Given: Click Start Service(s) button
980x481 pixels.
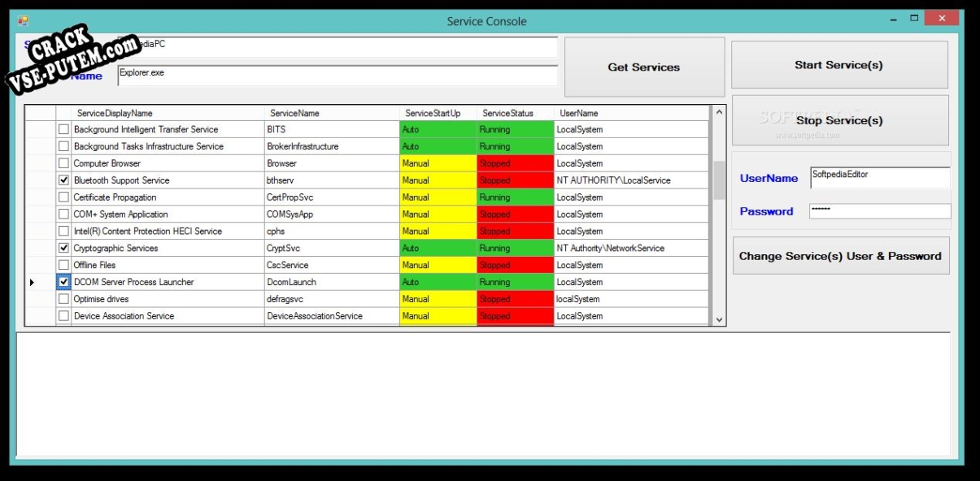Looking at the screenshot, I should tap(839, 65).
